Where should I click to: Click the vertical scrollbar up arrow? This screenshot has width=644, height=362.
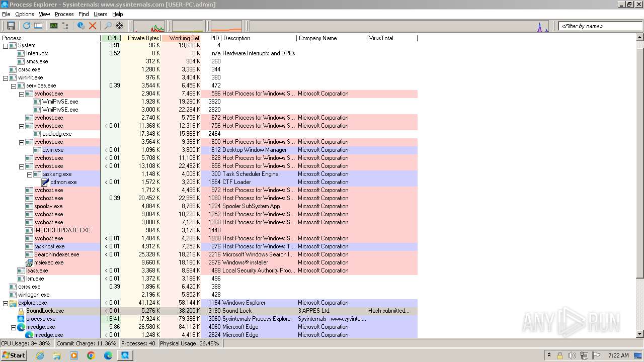[x=640, y=38]
